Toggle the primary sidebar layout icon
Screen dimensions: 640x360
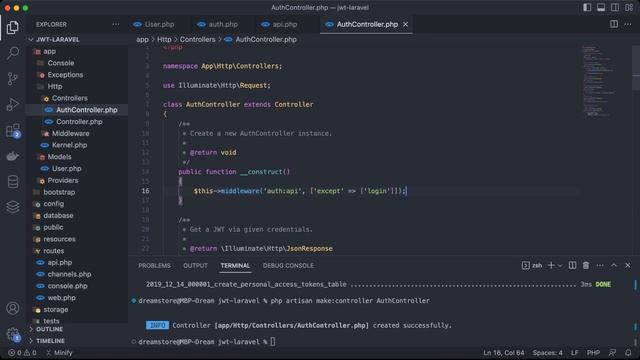587,7
